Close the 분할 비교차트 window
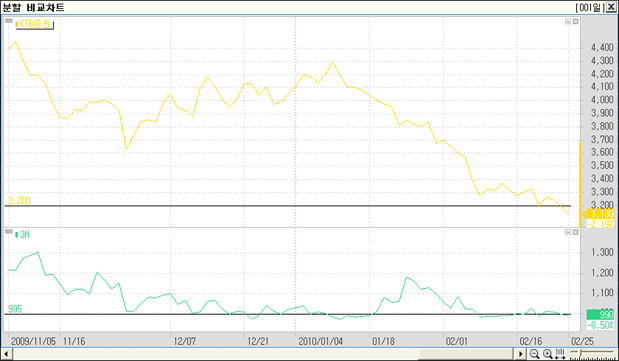This screenshot has width=619, height=361. 611,7
